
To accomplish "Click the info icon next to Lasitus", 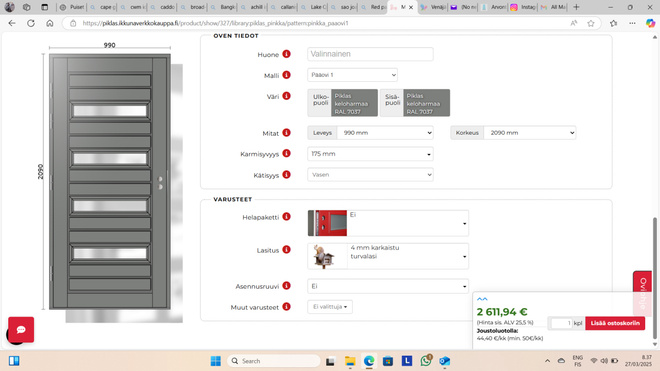I will click(287, 250).
